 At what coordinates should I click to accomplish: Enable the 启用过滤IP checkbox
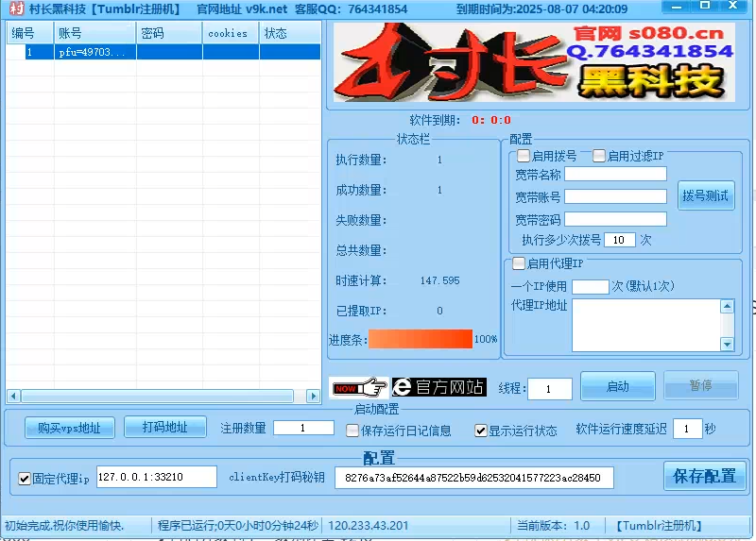599,156
